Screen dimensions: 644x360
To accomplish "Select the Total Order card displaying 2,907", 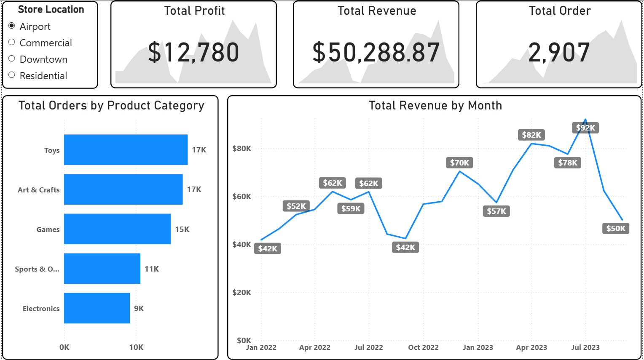I will (558, 44).
